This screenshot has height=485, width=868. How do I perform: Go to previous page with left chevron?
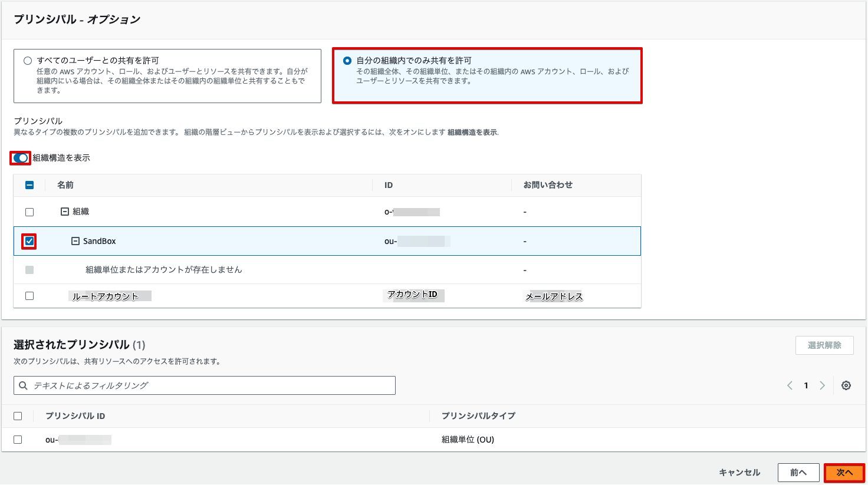[790, 385]
